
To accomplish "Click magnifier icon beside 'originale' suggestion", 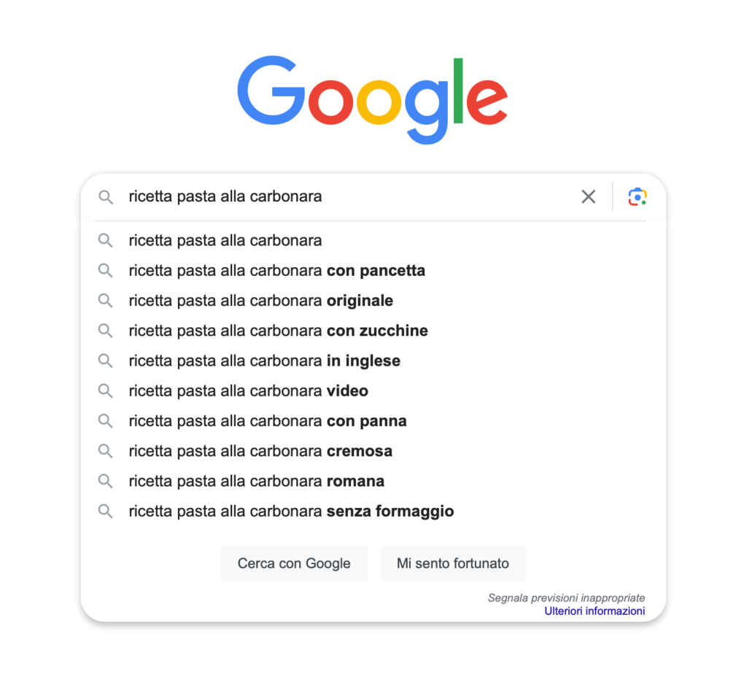I will point(106,301).
